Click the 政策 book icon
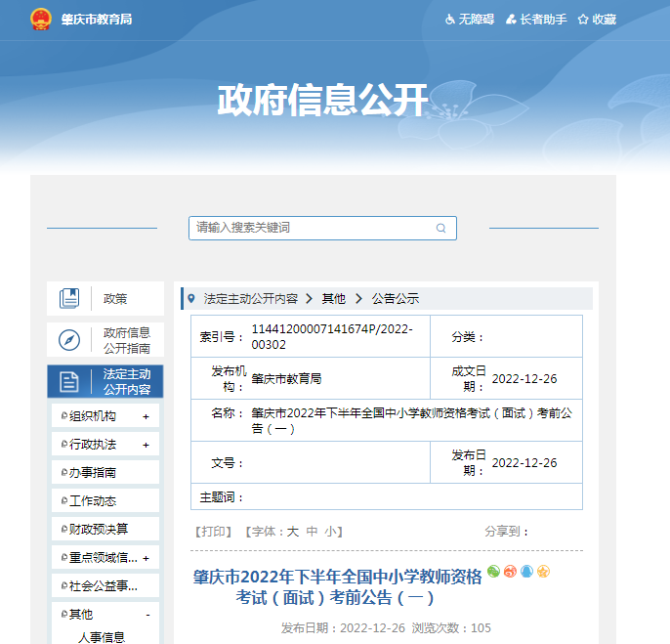This screenshot has height=644, width=670. coord(69,299)
